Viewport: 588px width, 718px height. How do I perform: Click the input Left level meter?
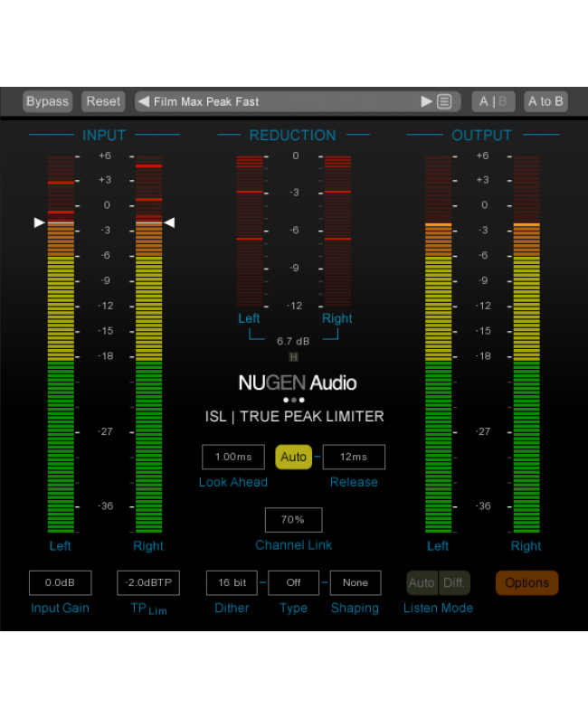click(61, 344)
